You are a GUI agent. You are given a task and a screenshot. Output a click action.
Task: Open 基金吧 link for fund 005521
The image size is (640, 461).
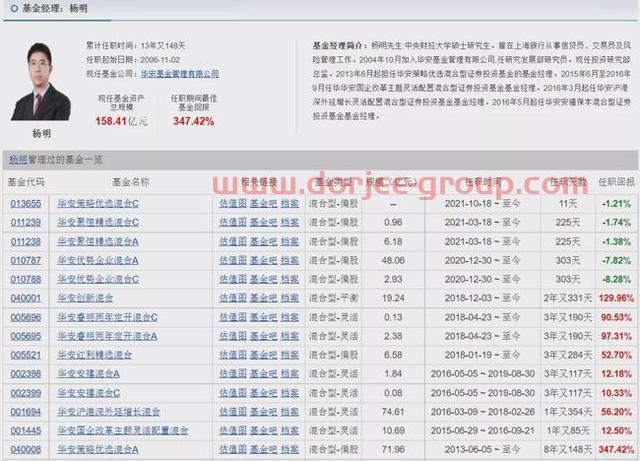pos(264,355)
